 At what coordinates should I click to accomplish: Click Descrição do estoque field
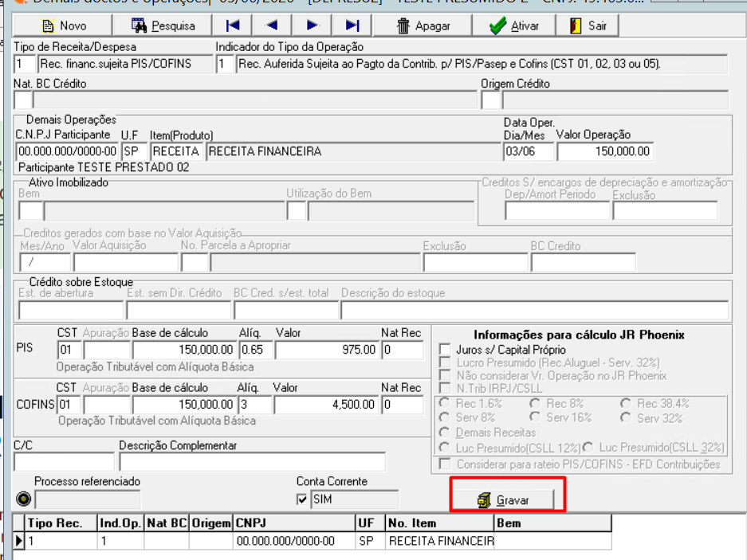534,310
